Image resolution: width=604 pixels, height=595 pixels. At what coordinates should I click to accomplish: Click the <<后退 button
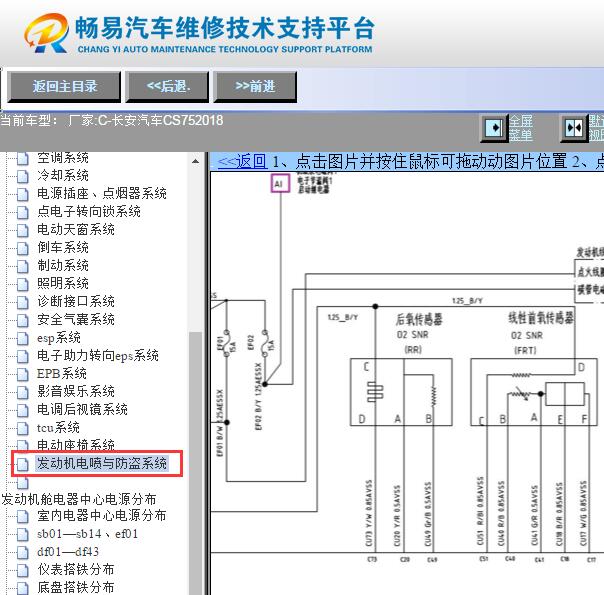tap(168, 87)
